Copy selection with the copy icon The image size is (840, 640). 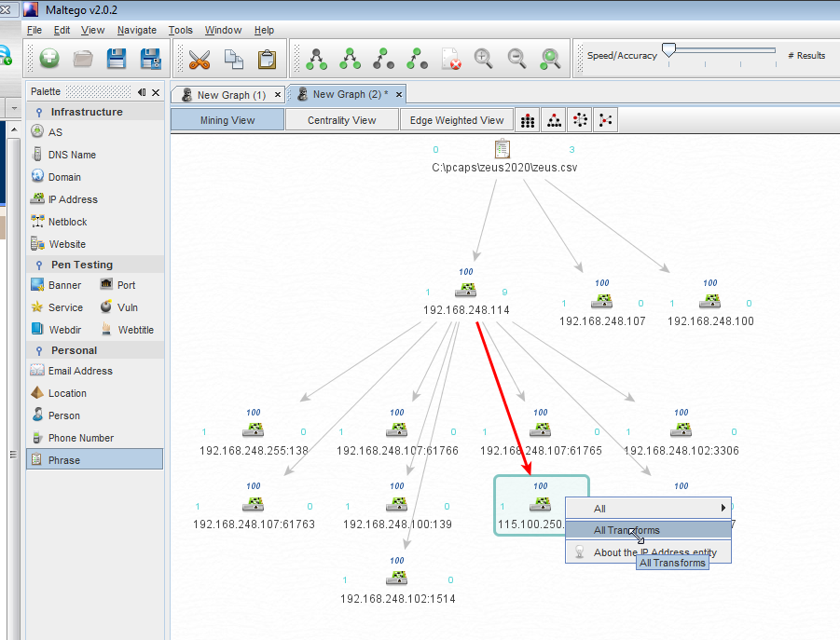(234, 59)
